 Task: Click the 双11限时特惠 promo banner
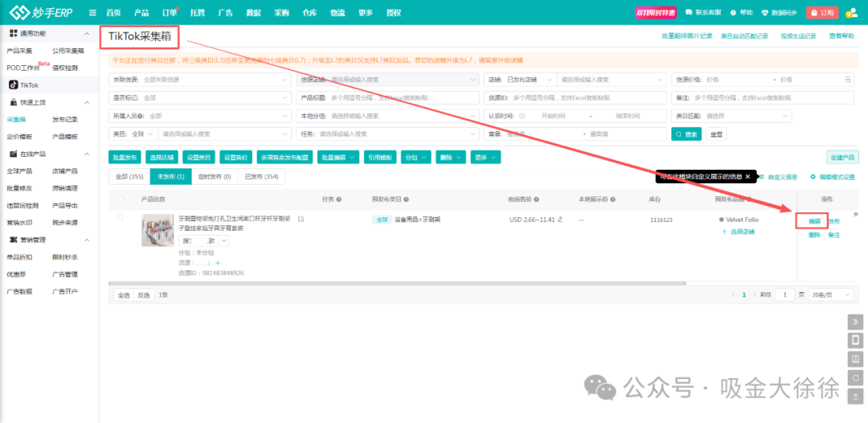click(x=657, y=13)
